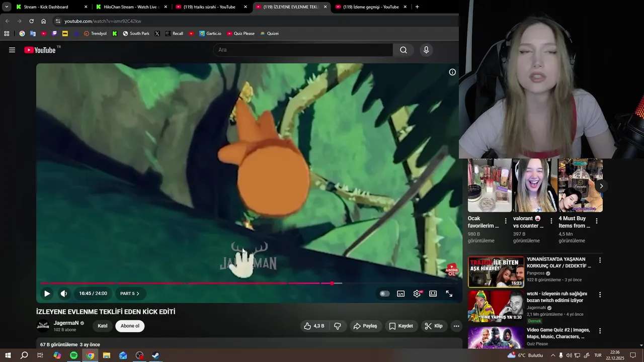The width and height of the screenshot is (644, 362).
Task: Toggle subtitles with the captions icon
Action: click(401, 294)
